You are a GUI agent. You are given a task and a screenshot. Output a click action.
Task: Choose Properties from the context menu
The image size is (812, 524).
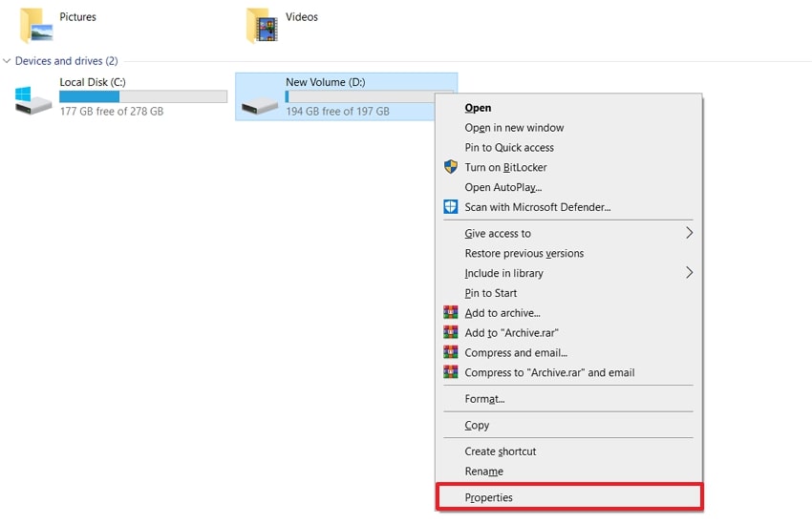coord(489,497)
